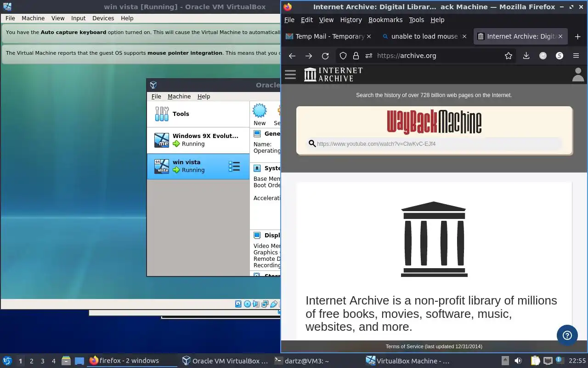Click hard disk activity status icon in VM window
The image size is (588, 368).
[238, 304]
